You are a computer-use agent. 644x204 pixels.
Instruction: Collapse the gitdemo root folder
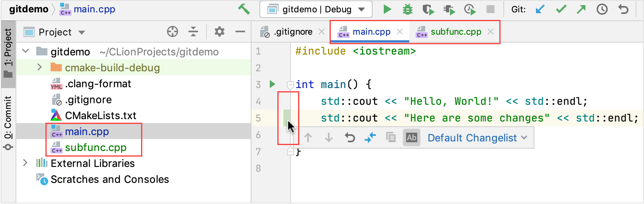pyautogui.click(x=26, y=51)
